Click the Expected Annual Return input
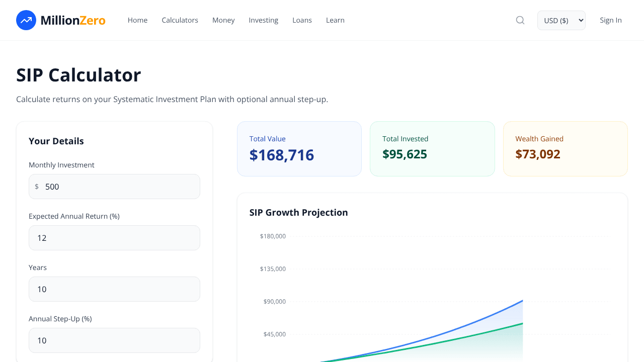This screenshot has width=644, height=362. 114,238
